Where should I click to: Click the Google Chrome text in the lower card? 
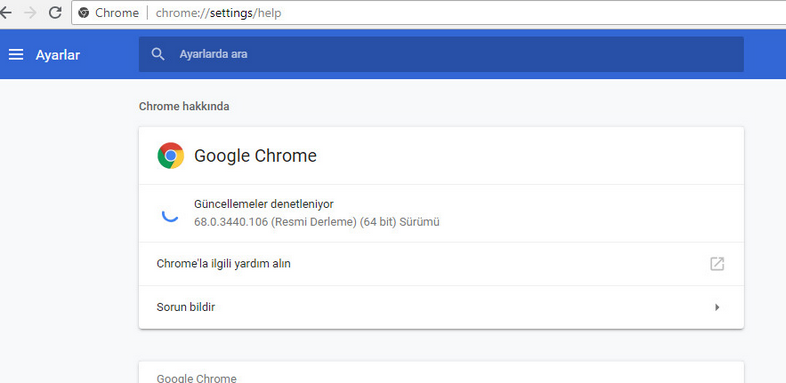[196, 378]
